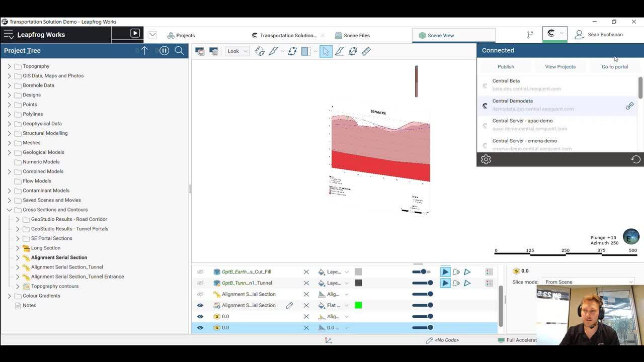The height and width of the screenshot is (362, 644).
Task: Expand the SE Portal Sections subfolder
Action: [x=18, y=238]
